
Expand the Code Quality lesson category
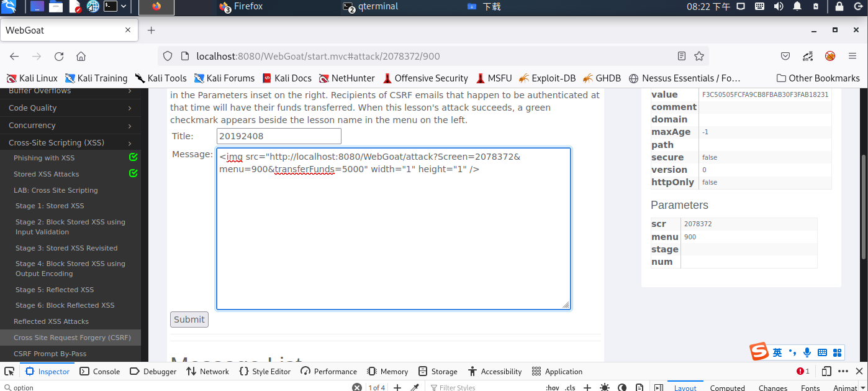click(x=70, y=108)
